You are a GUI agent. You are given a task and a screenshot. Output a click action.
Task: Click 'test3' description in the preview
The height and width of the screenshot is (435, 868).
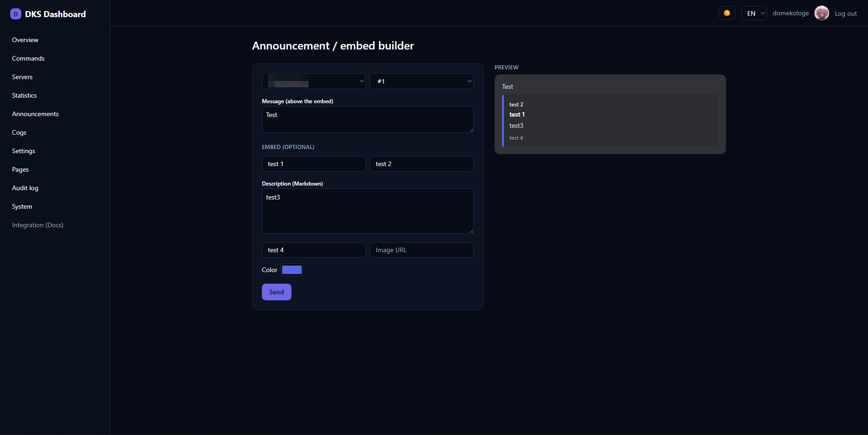pos(516,125)
